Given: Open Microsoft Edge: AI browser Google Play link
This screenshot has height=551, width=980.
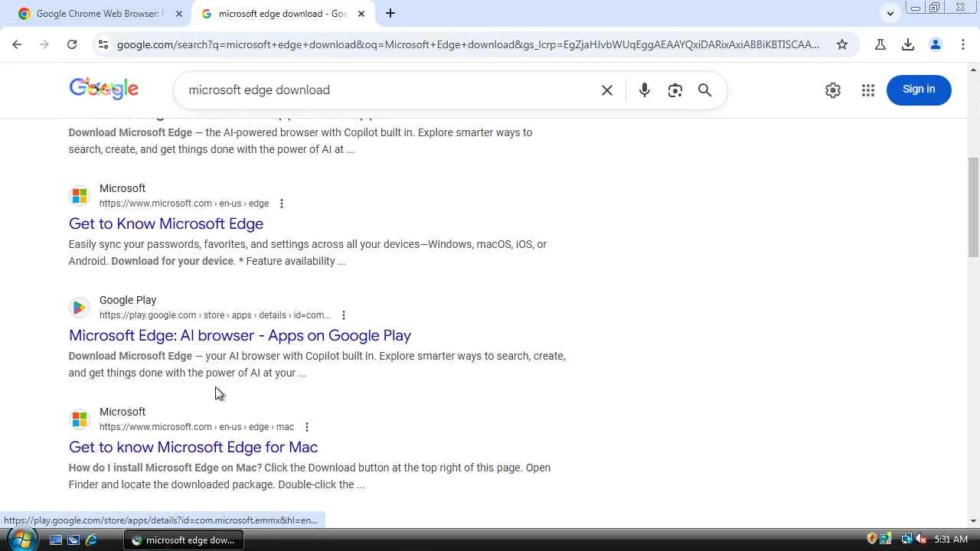Looking at the screenshot, I should click(x=240, y=335).
